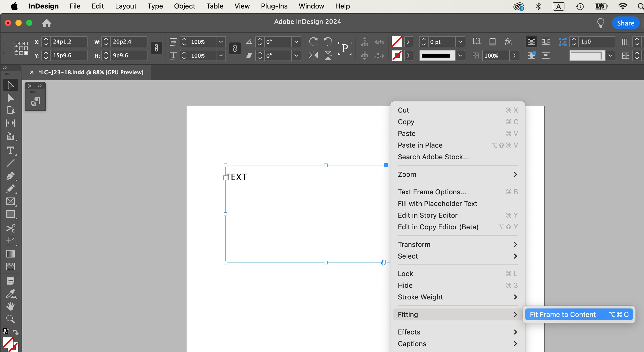
Task: Select the Pen tool
Action: pos(10,176)
